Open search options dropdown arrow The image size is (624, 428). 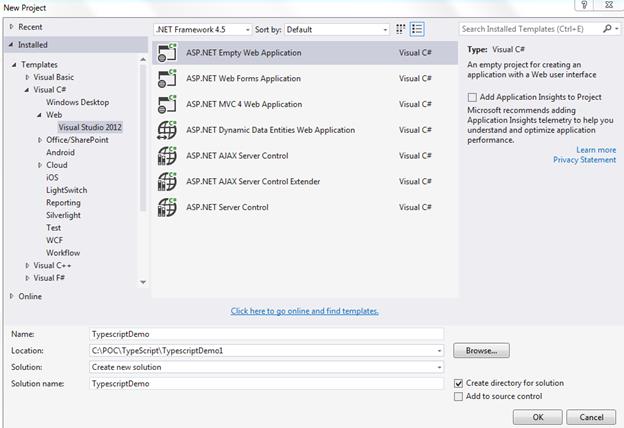pyautogui.click(x=617, y=29)
